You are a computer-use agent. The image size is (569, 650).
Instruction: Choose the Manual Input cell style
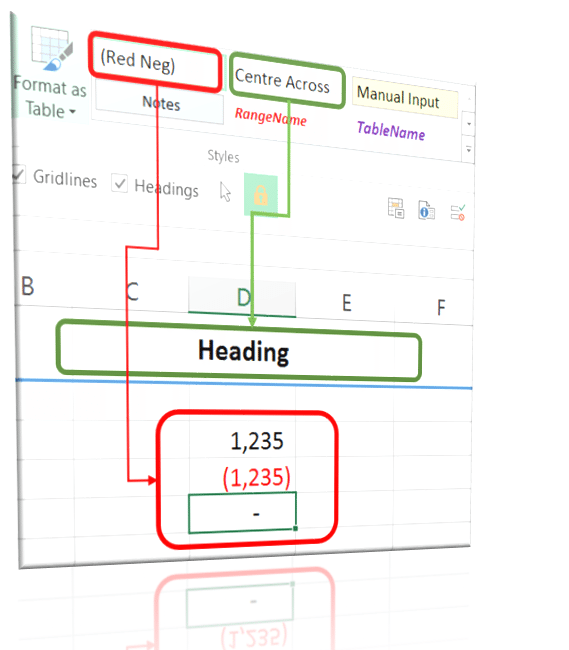(x=404, y=97)
